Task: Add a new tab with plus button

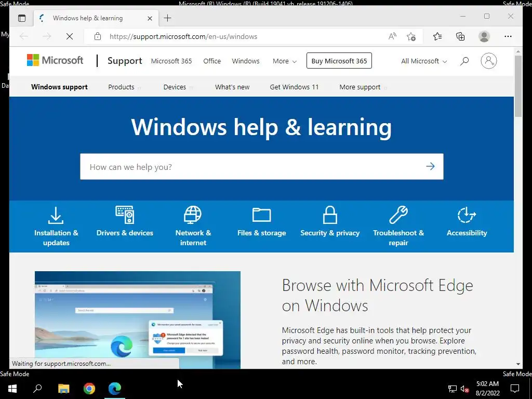Action: [168, 18]
